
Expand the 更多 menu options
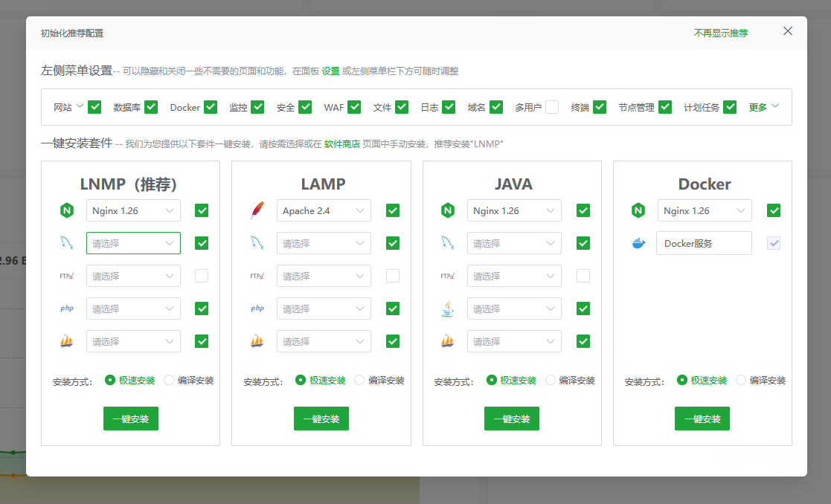tap(764, 107)
